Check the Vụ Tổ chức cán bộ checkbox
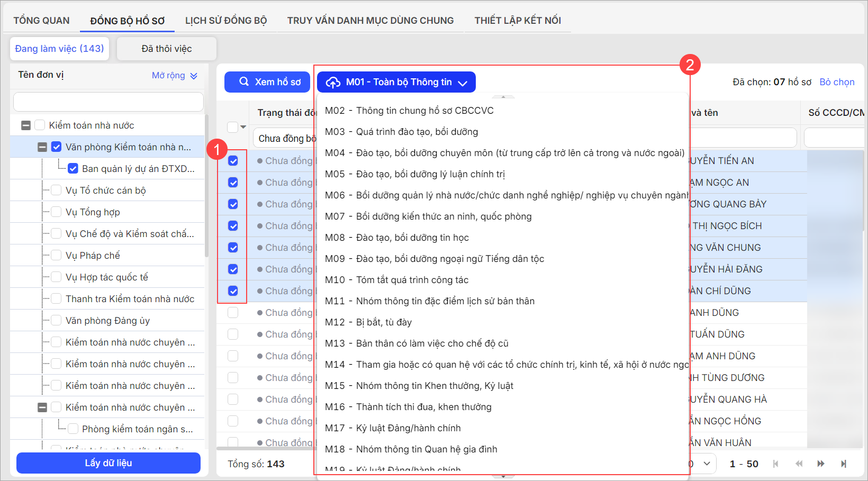 pyautogui.click(x=56, y=190)
